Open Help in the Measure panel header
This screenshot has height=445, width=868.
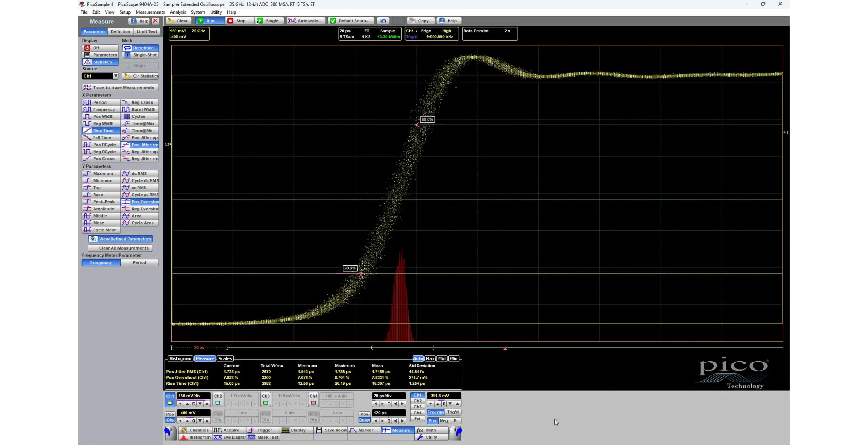[140, 21]
